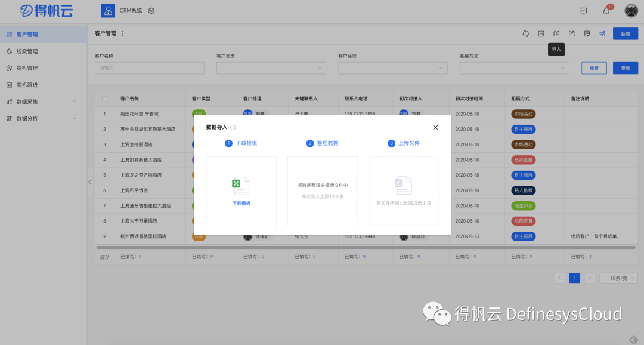
Task: Open the 客户类型 dropdown
Action: click(271, 68)
